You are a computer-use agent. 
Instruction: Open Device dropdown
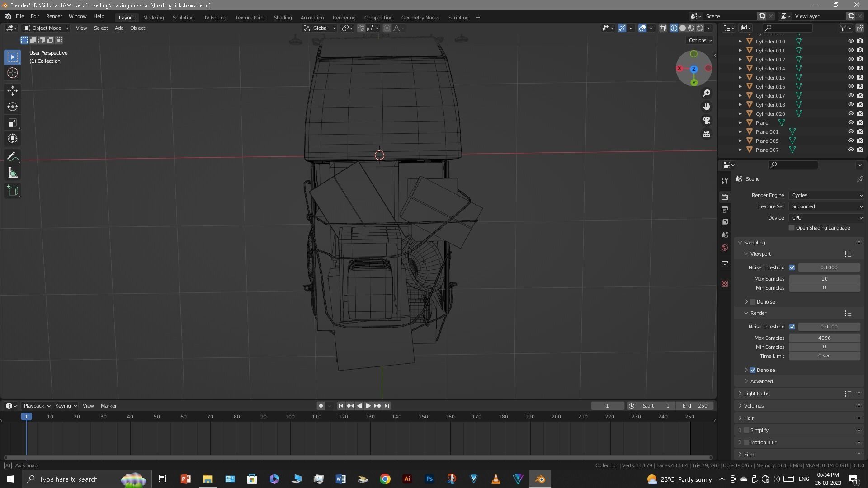coord(827,218)
